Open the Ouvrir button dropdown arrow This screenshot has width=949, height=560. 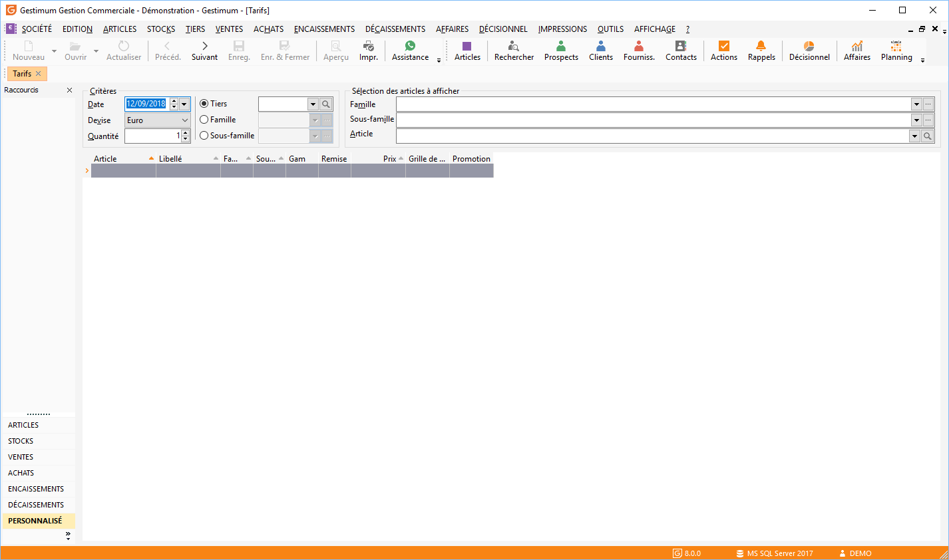[x=96, y=51]
